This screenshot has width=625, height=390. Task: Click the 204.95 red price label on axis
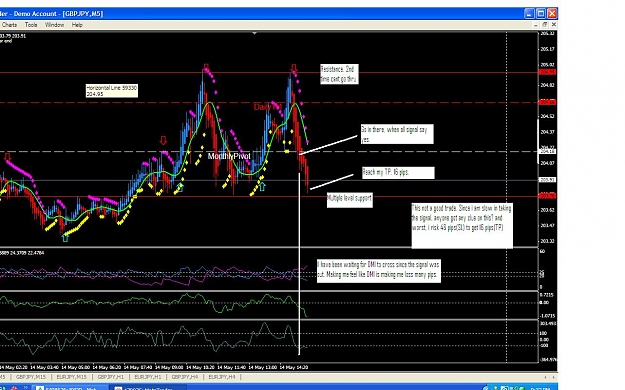tap(547, 72)
